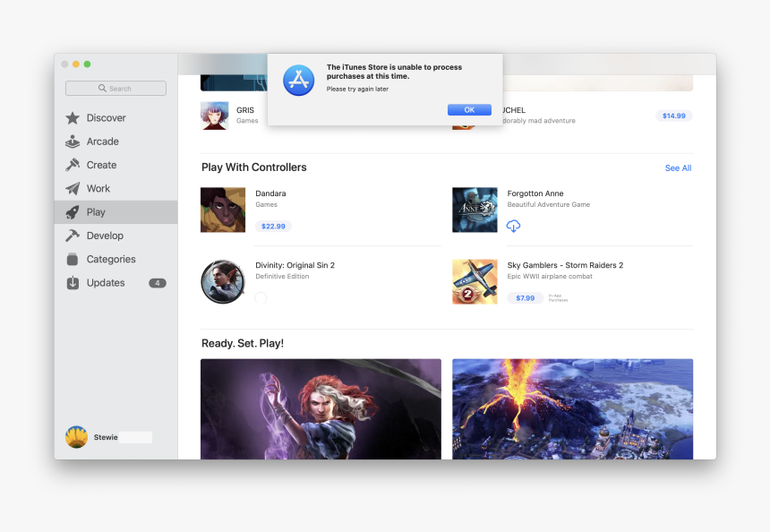Click the loading spinner under Divinity
The width and height of the screenshot is (770, 532).
pos(261,297)
